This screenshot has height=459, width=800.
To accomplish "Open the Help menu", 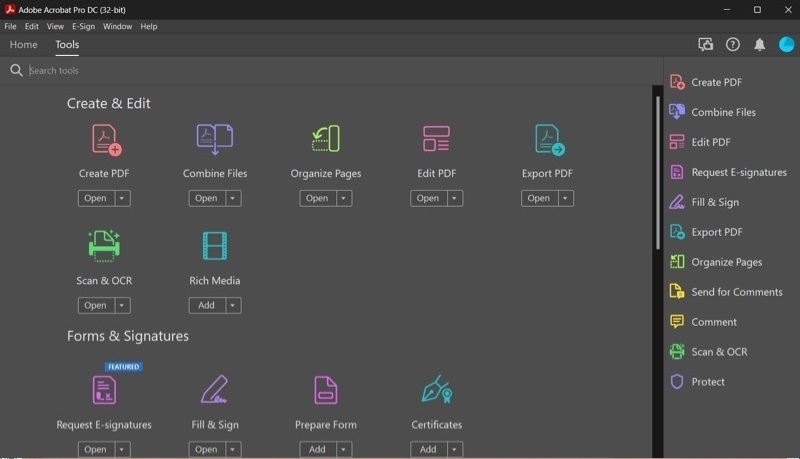I will click(x=148, y=27).
